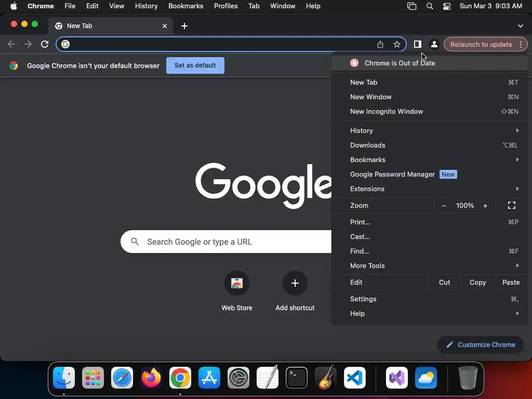Image resolution: width=532 pixels, height=399 pixels.
Task: Open Finder from the dock
Action: tap(64, 378)
